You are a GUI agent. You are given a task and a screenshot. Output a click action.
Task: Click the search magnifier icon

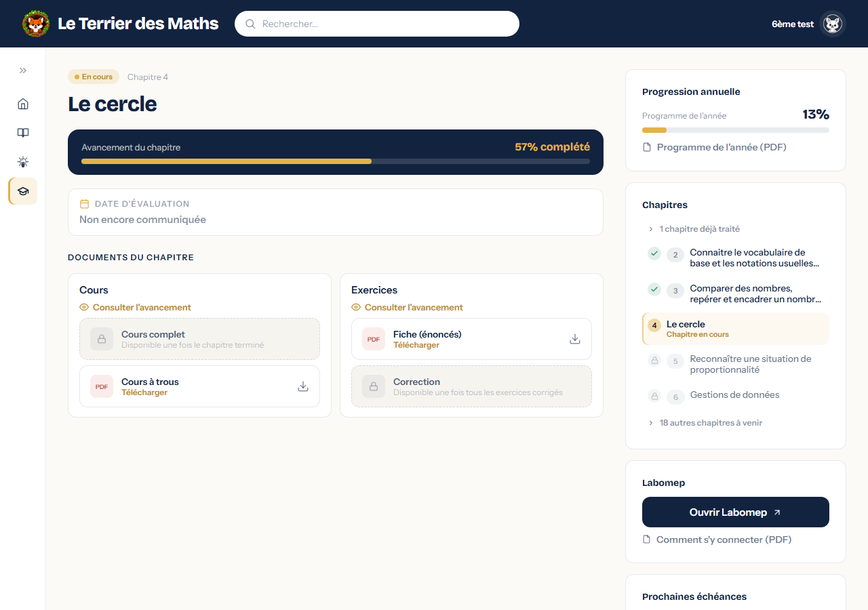[250, 24]
